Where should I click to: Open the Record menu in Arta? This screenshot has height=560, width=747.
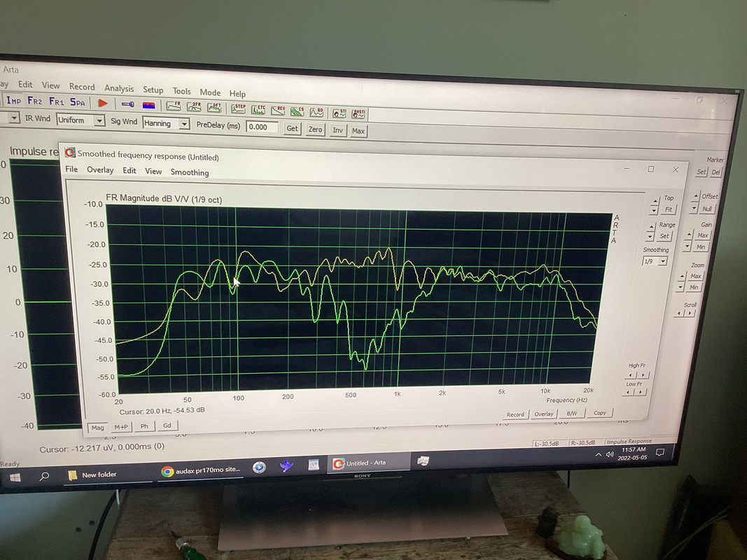(82, 87)
